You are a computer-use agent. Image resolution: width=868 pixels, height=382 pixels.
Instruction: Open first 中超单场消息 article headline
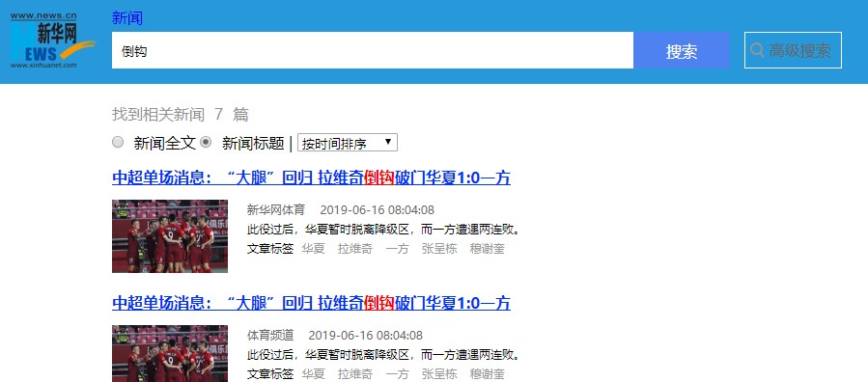pos(311,178)
